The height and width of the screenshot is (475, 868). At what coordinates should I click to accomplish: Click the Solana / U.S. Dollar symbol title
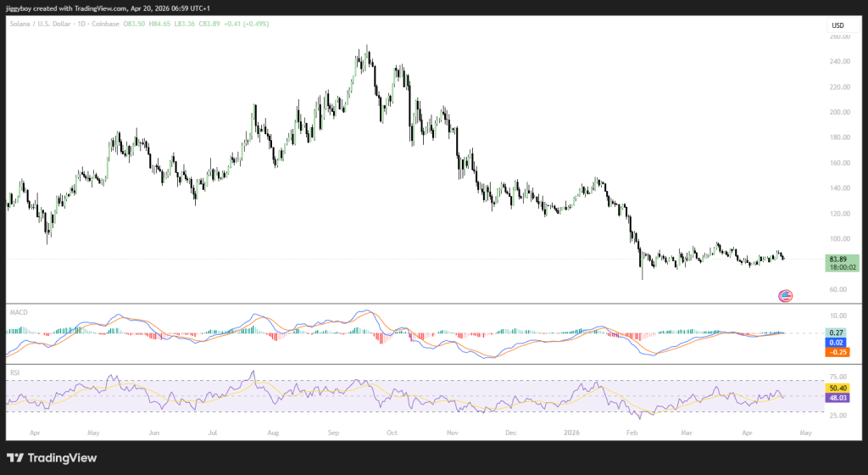(x=41, y=24)
